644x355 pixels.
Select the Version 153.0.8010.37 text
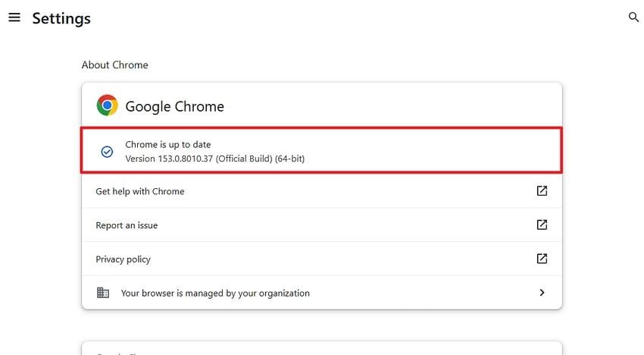pyautogui.click(x=215, y=159)
